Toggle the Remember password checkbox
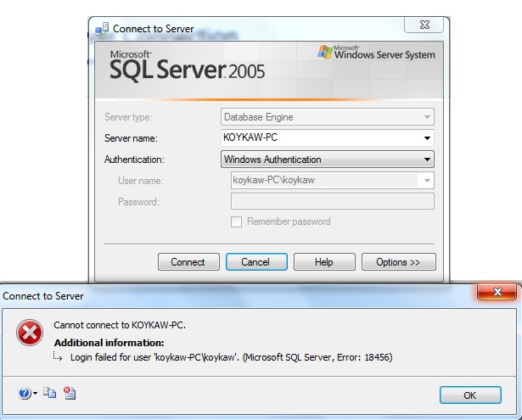The height and width of the screenshot is (420, 522). (236, 221)
